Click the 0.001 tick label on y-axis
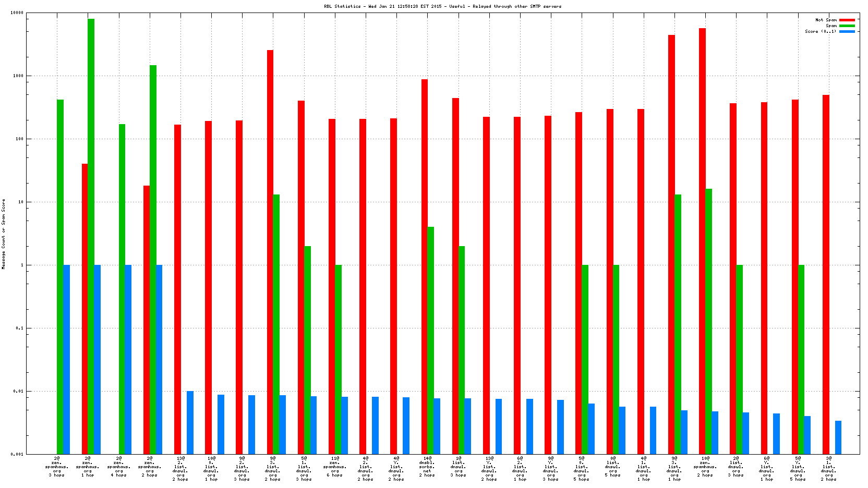Image resolution: width=868 pixels, height=488 pixels. point(17,454)
